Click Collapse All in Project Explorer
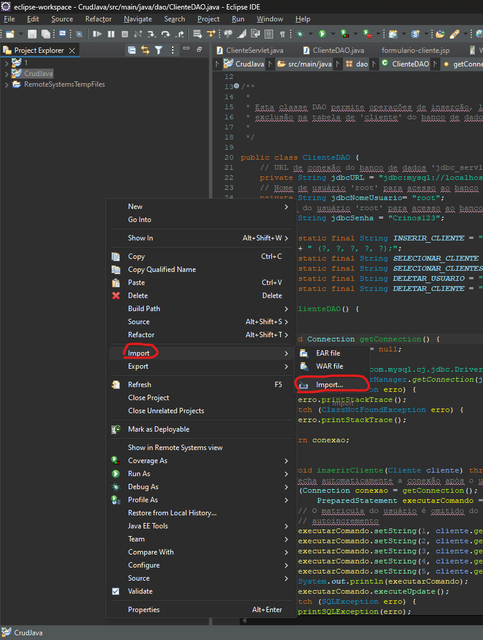Image resolution: width=483 pixels, height=640 pixels. click(x=132, y=50)
